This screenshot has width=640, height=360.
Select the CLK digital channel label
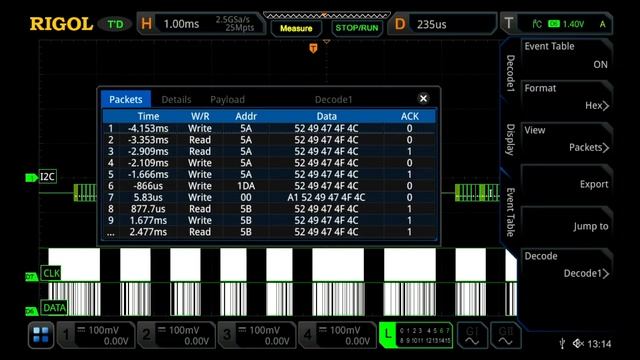coord(51,273)
